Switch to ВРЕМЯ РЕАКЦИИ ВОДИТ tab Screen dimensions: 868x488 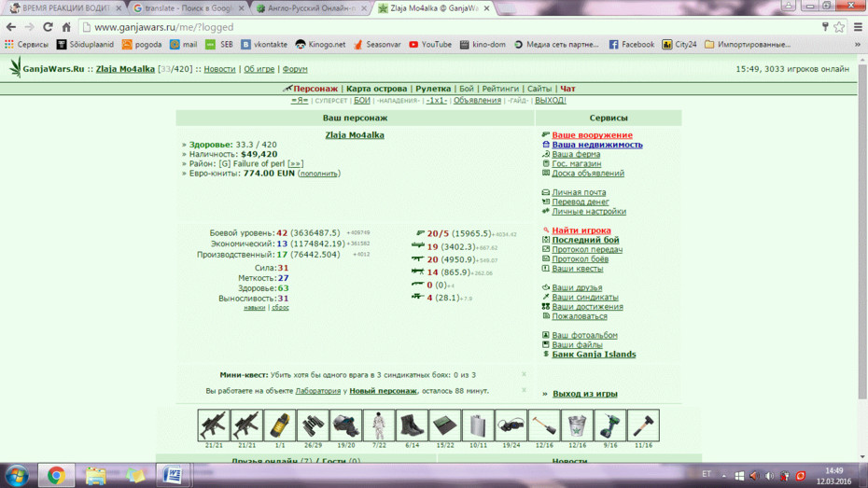tap(65, 8)
